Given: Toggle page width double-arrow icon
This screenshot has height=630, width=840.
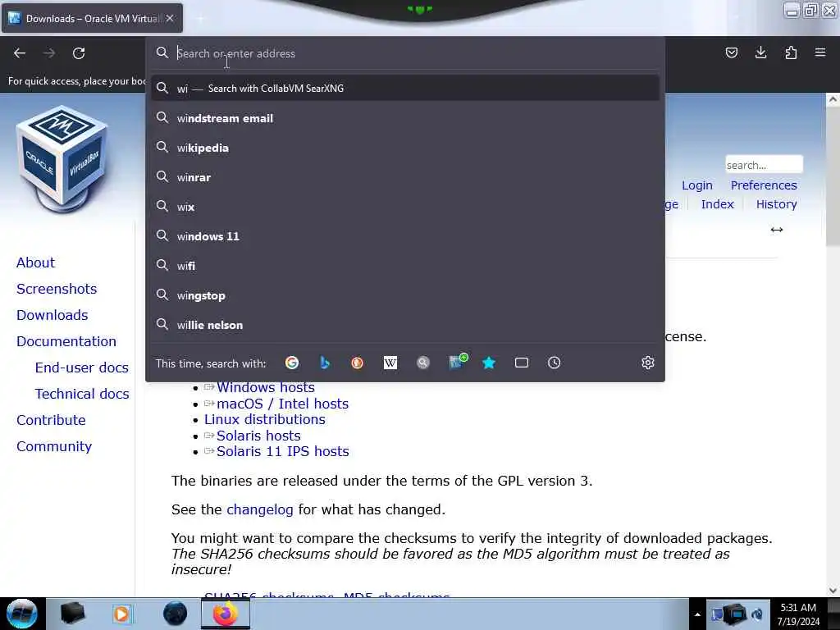Looking at the screenshot, I should click(777, 230).
